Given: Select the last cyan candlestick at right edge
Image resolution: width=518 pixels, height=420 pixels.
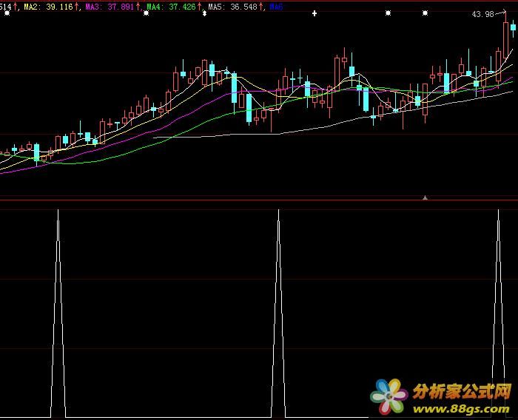Looking at the screenshot, I should click(x=513, y=28).
